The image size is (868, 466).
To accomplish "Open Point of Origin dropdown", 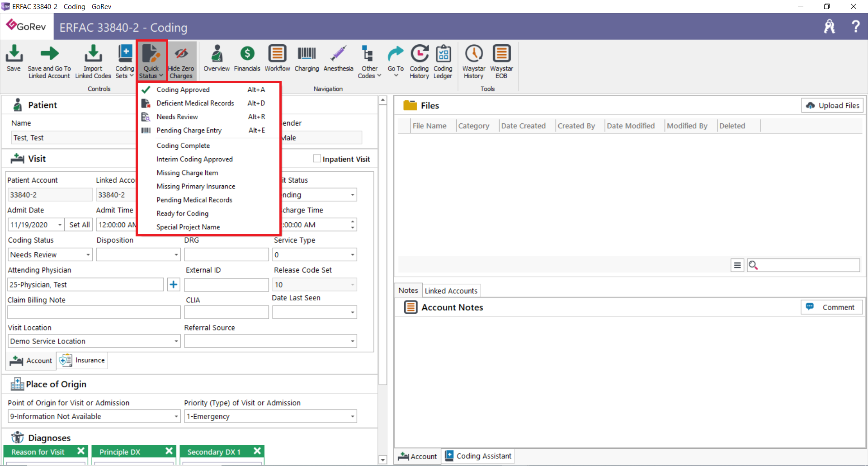I will point(176,416).
